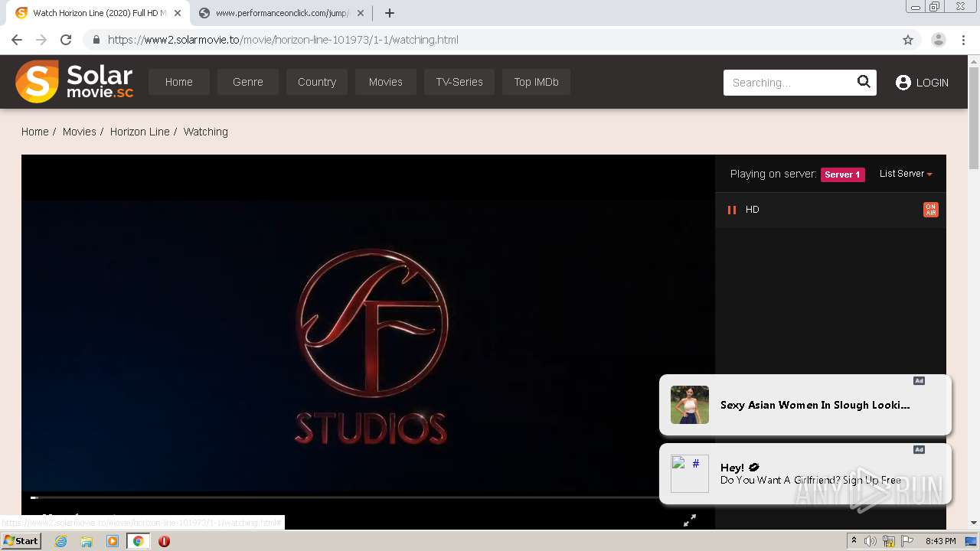
Task: Switch to the performanceonclick.com tab
Action: tap(282, 13)
